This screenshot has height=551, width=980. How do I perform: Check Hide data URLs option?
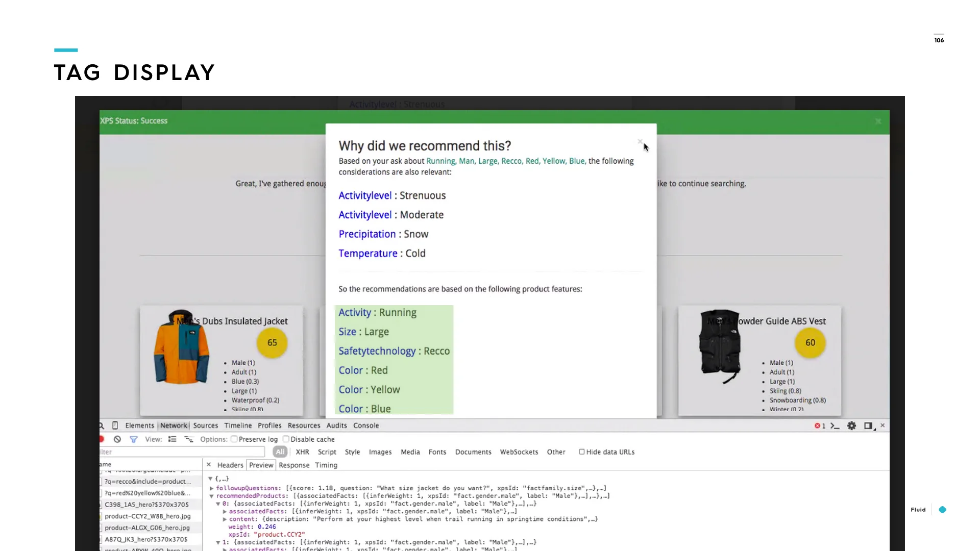581,452
